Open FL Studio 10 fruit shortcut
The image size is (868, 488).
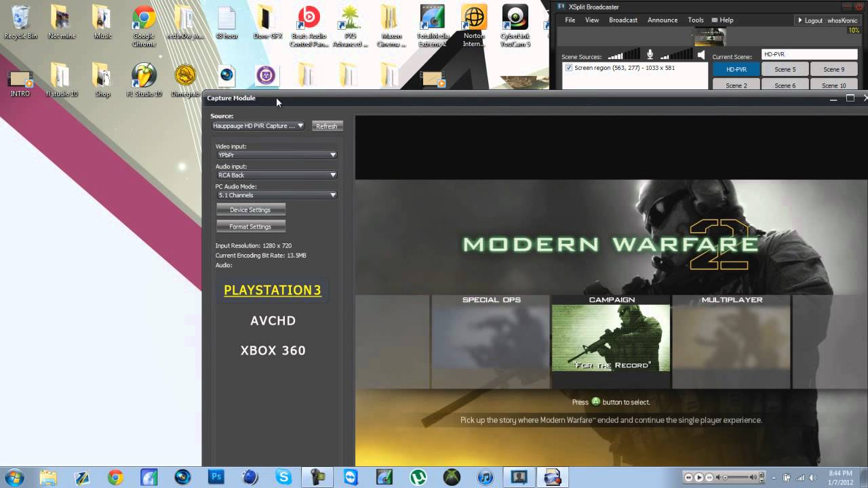144,81
